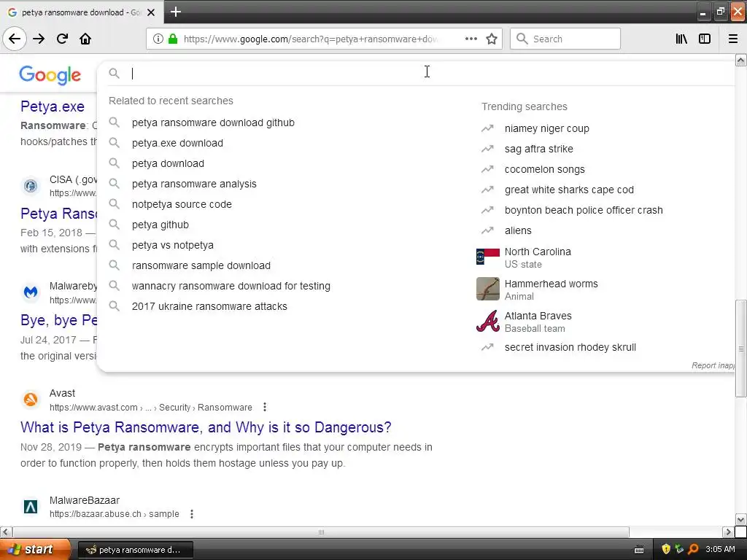Pick the petya github suggestion
Screen dimensions: 747x560
[160, 225]
